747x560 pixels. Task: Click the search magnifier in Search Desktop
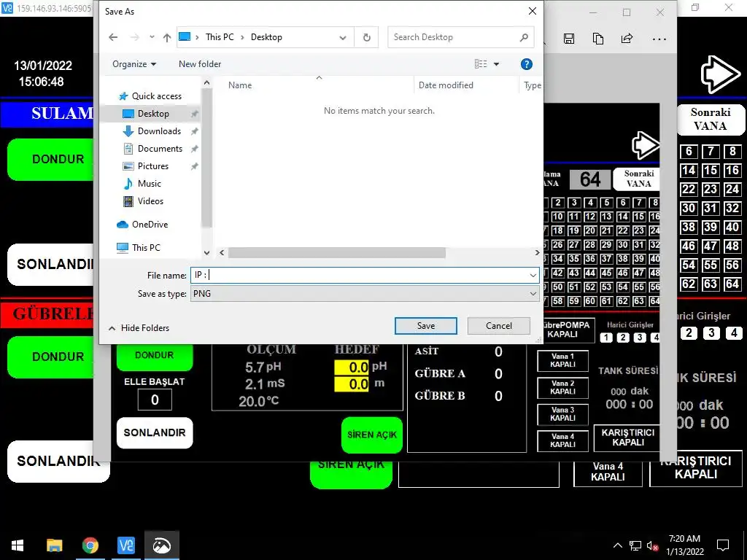pos(524,37)
